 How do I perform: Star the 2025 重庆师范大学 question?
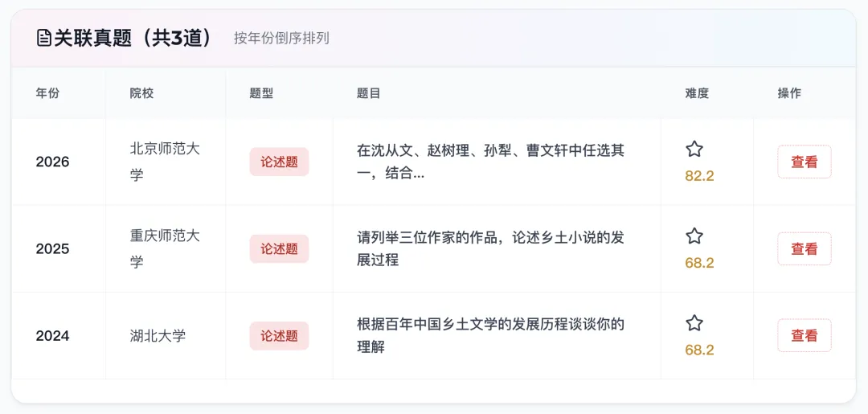click(694, 236)
